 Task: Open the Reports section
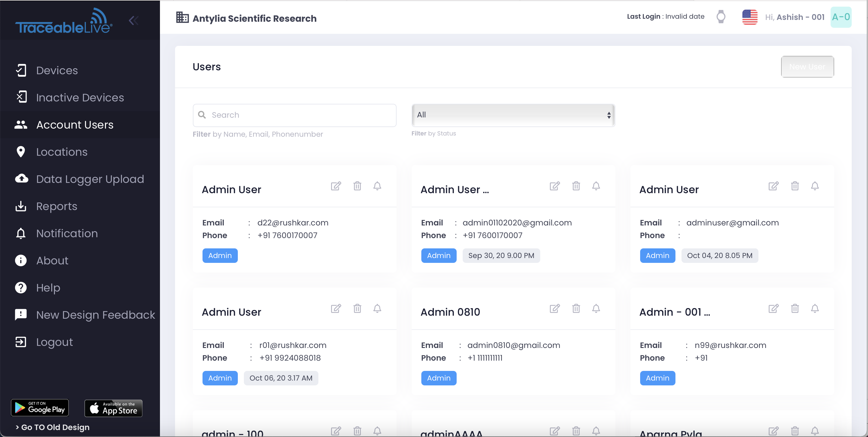[x=80, y=206]
